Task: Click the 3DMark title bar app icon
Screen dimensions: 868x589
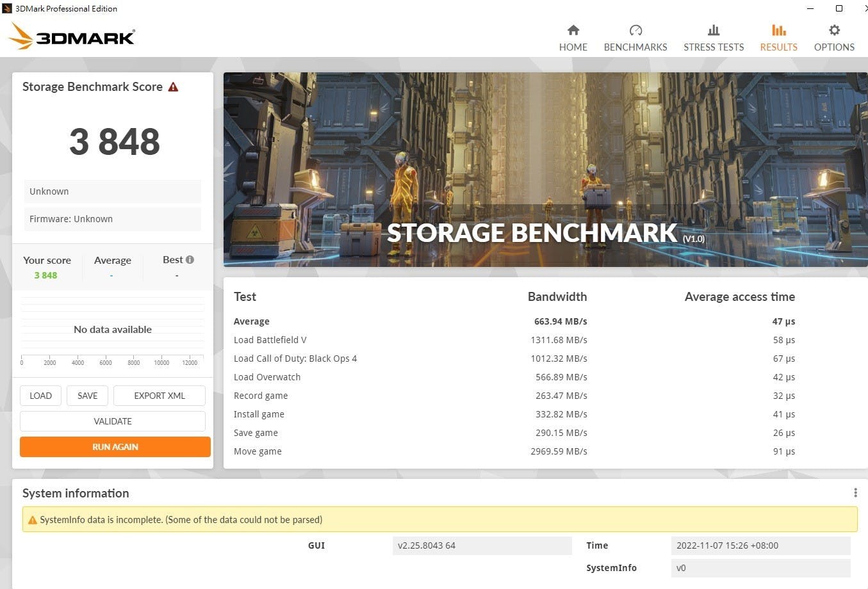Action: (7, 8)
